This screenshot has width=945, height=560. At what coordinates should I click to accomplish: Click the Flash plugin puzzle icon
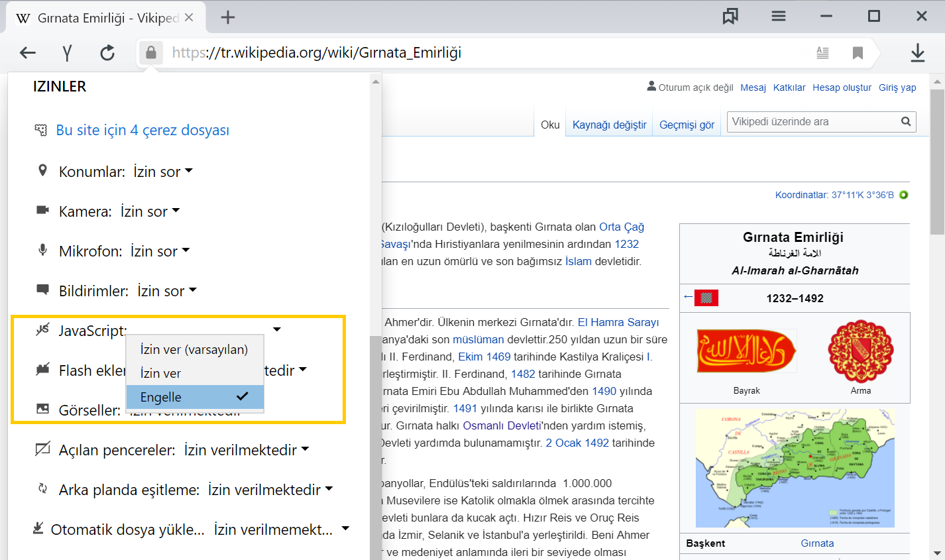click(x=43, y=370)
